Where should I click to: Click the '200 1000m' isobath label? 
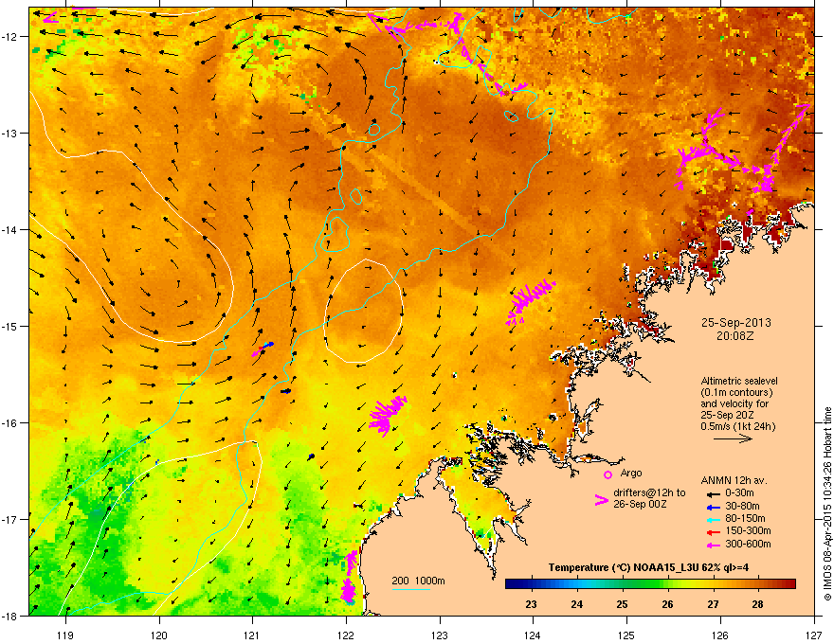pos(419,581)
